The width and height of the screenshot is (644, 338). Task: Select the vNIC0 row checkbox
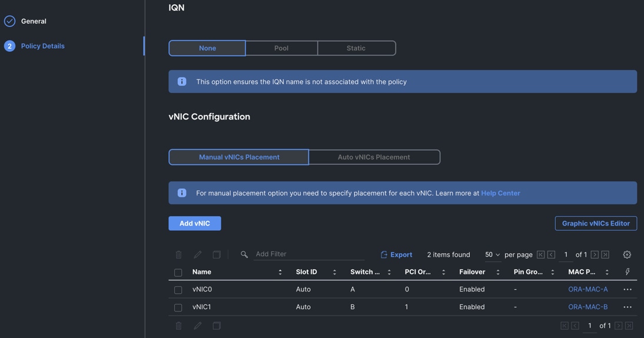pyautogui.click(x=178, y=290)
